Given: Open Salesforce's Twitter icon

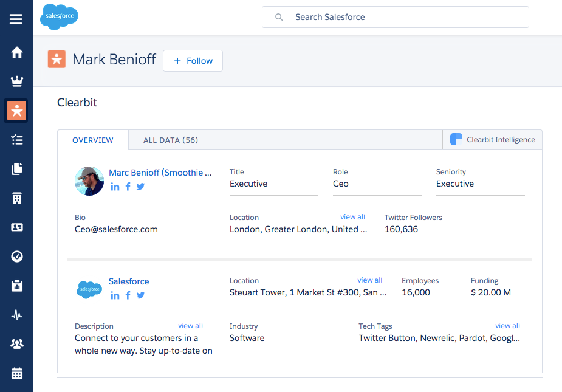Looking at the screenshot, I should (140, 295).
